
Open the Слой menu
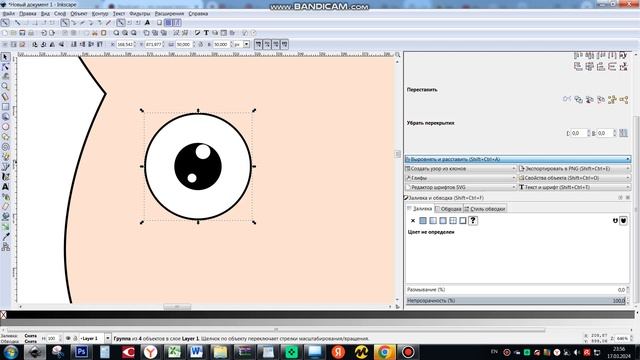60,14
